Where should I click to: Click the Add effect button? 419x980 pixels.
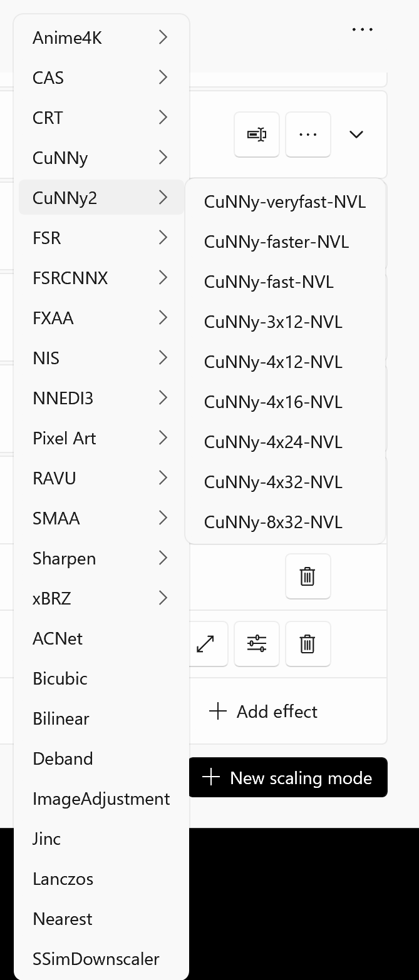click(263, 712)
